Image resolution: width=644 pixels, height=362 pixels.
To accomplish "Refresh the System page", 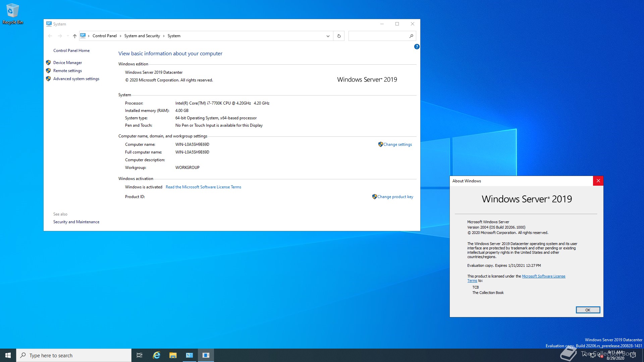I will pyautogui.click(x=339, y=36).
